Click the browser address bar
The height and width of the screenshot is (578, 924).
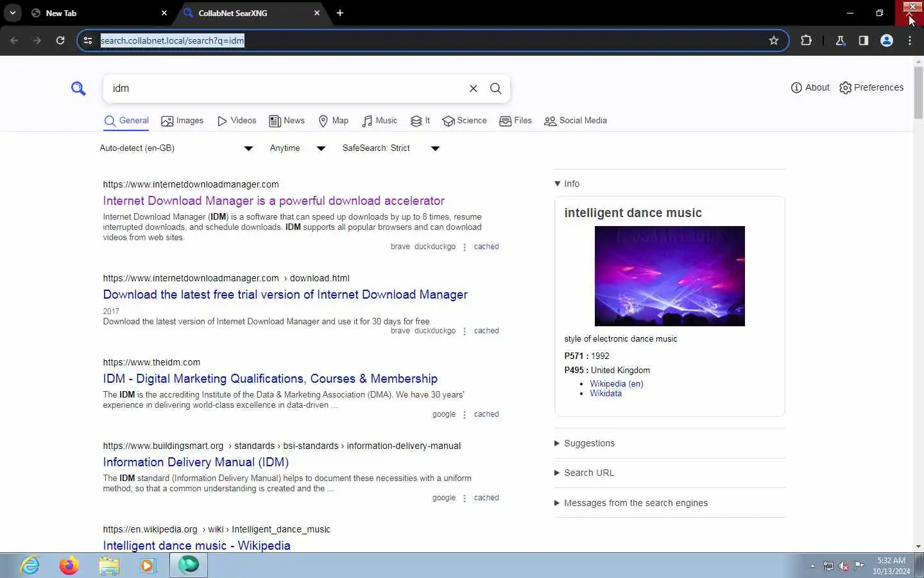click(x=433, y=40)
